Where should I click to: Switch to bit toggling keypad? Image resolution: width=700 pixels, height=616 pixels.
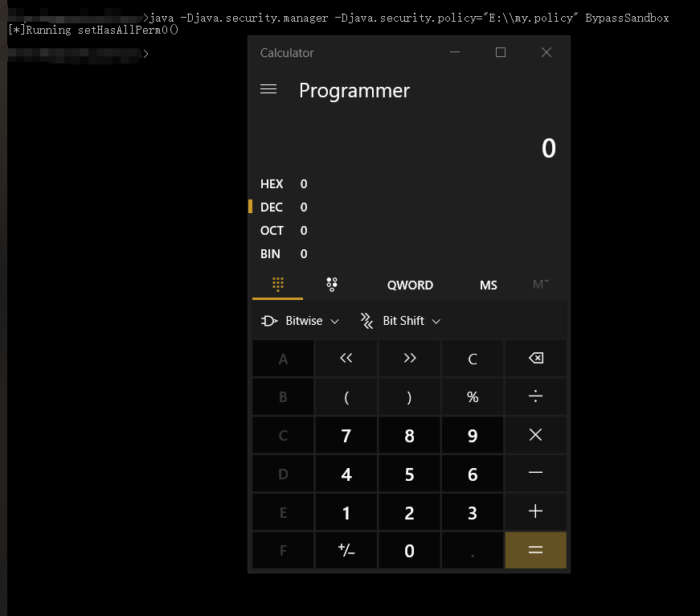331,285
